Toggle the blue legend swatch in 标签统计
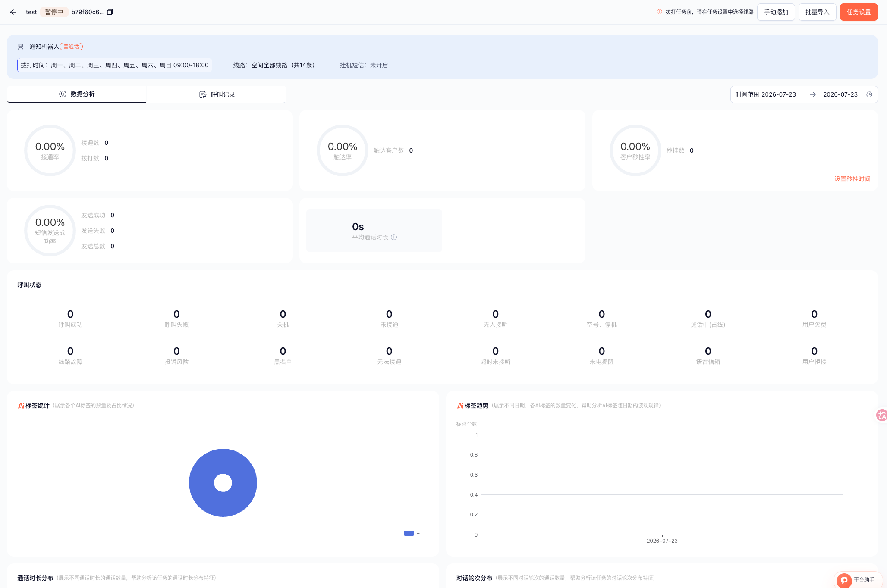This screenshot has height=588, width=887. [x=409, y=533]
